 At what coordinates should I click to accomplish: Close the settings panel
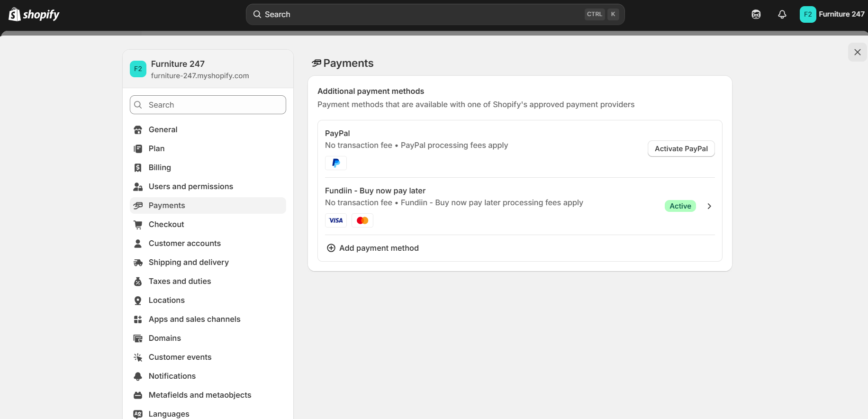857,52
